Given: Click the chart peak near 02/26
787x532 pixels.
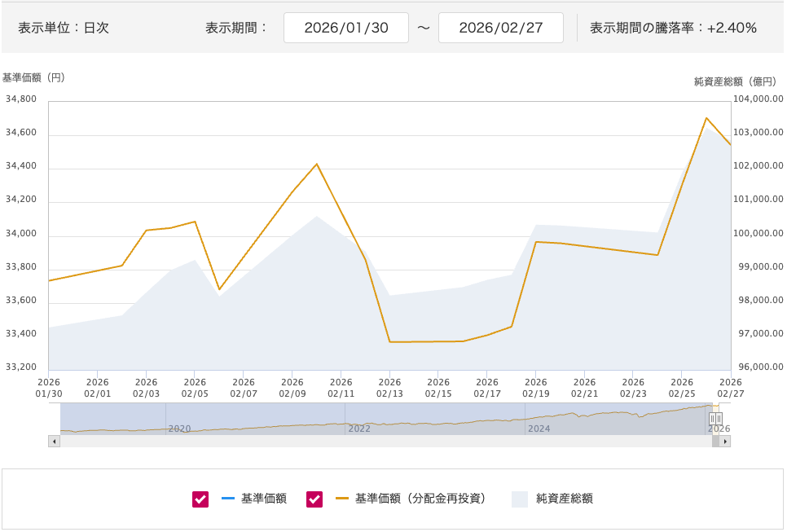Looking at the screenshot, I should coord(706,118).
